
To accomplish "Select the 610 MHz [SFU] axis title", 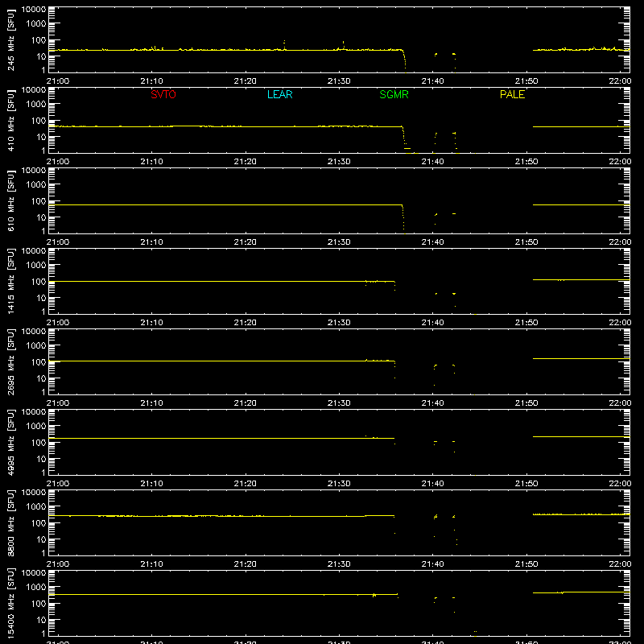I will [x=11, y=200].
